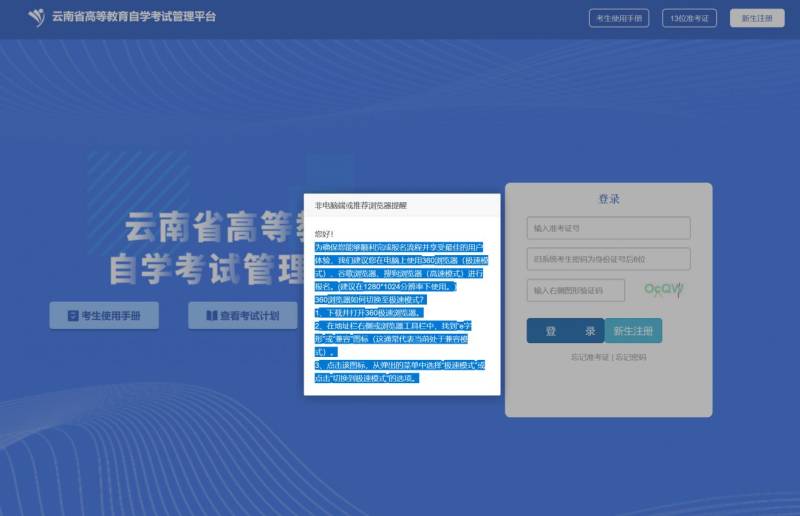Viewport: 800px width, 516px height.
Task: Click 新生注册 in the top-right header
Action: 757,18
